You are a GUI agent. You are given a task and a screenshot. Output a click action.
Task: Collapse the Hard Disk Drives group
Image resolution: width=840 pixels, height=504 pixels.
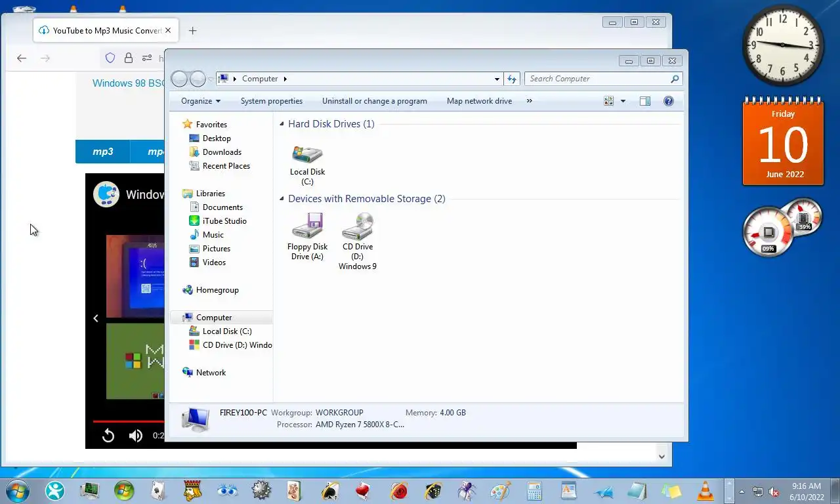282,124
